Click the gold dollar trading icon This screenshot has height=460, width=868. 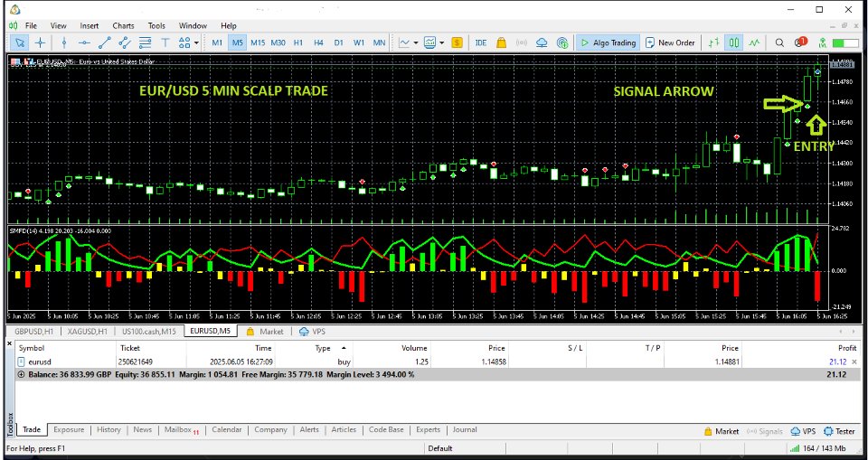pos(458,42)
